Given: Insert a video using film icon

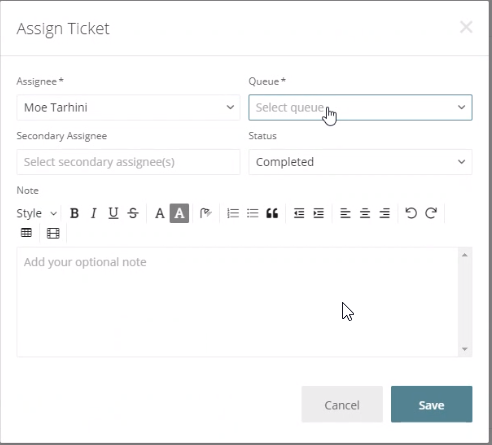Looking at the screenshot, I should pyautogui.click(x=53, y=233).
